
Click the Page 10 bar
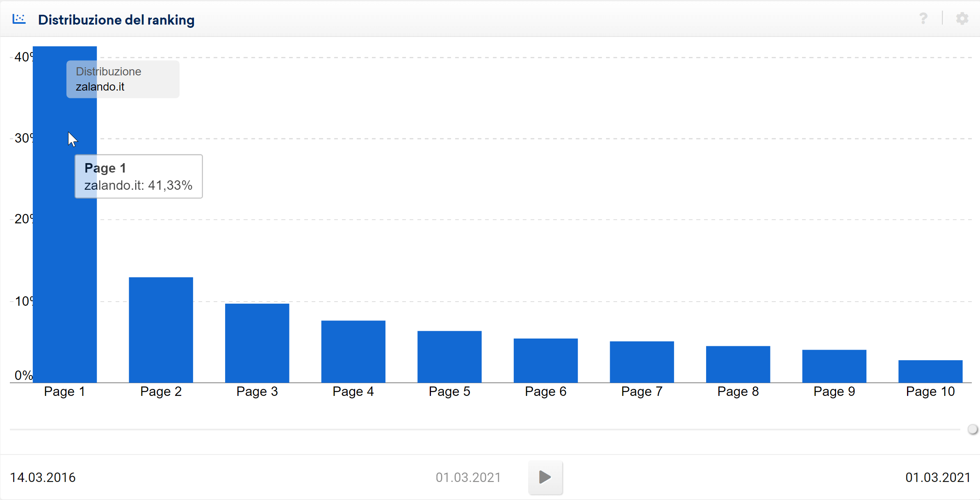(930, 371)
